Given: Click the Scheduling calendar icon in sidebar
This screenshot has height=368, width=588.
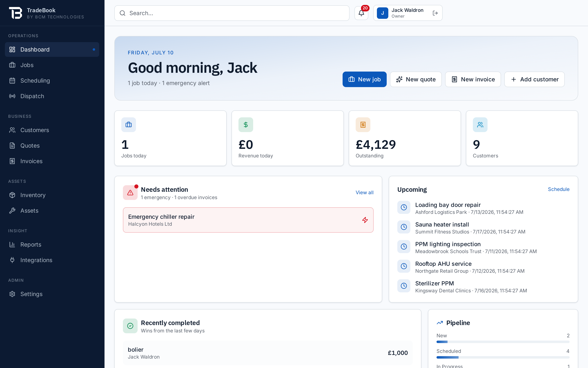Looking at the screenshot, I should [x=12, y=81].
